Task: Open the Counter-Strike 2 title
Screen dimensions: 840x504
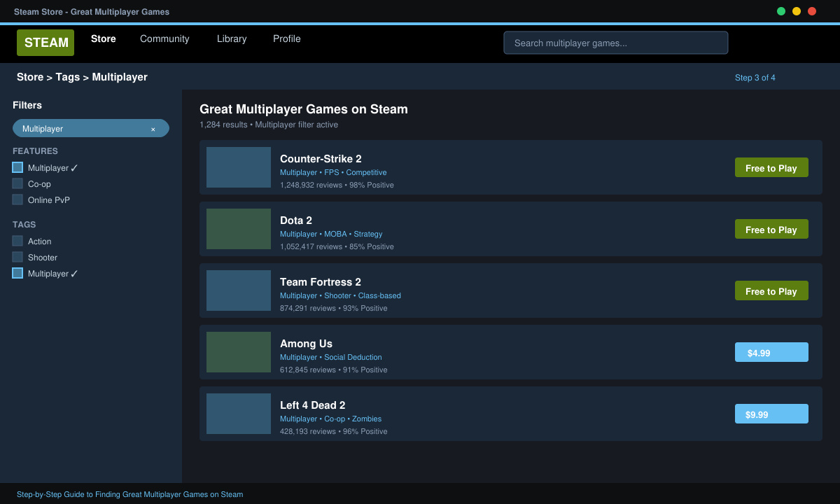Action: pyautogui.click(x=321, y=159)
